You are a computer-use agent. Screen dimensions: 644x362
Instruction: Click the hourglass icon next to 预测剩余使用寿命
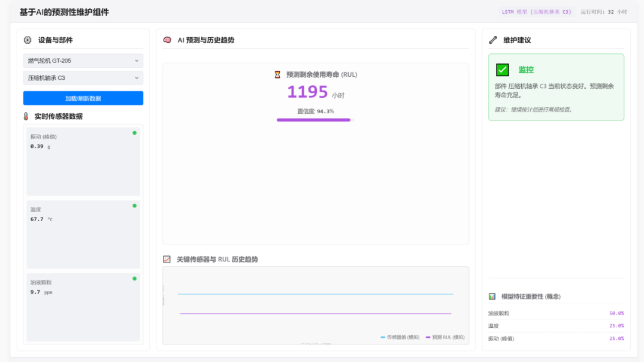(x=277, y=74)
